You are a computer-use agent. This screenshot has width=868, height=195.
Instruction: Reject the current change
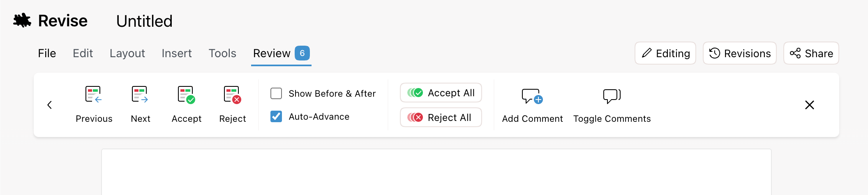[x=232, y=104]
